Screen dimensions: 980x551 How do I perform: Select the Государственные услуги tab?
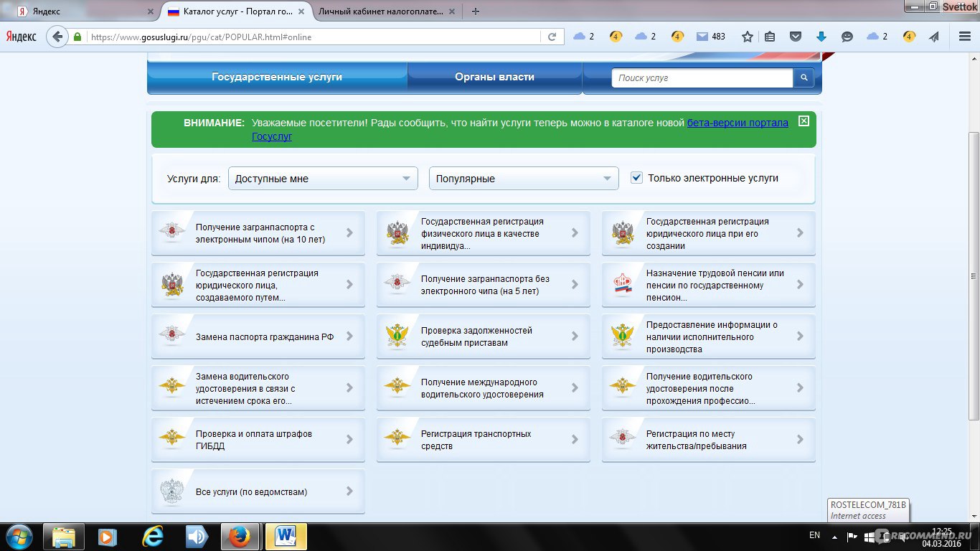click(277, 77)
